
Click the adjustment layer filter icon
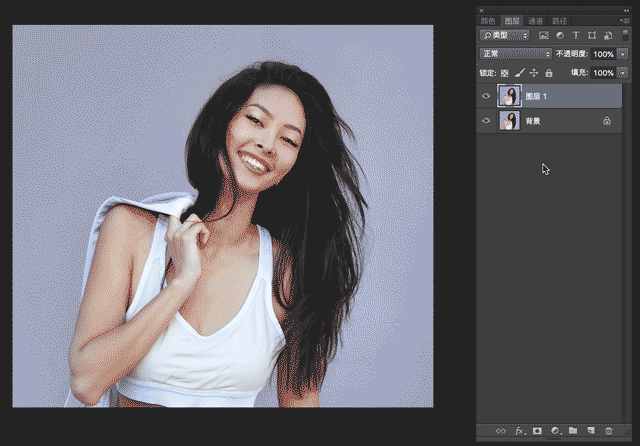pos(560,36)
